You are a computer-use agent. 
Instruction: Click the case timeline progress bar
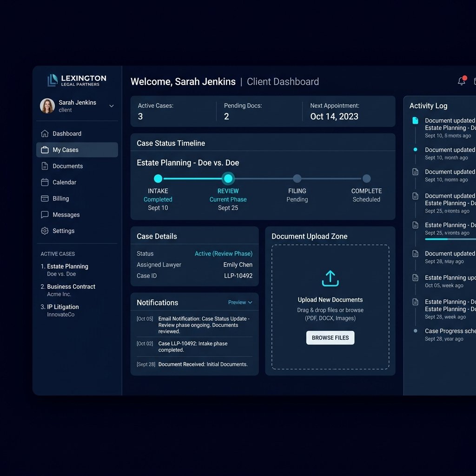(262, 178)
